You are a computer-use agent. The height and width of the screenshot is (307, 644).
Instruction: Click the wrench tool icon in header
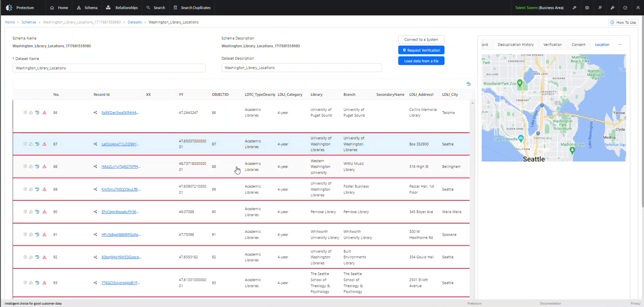tap(575, 8)
